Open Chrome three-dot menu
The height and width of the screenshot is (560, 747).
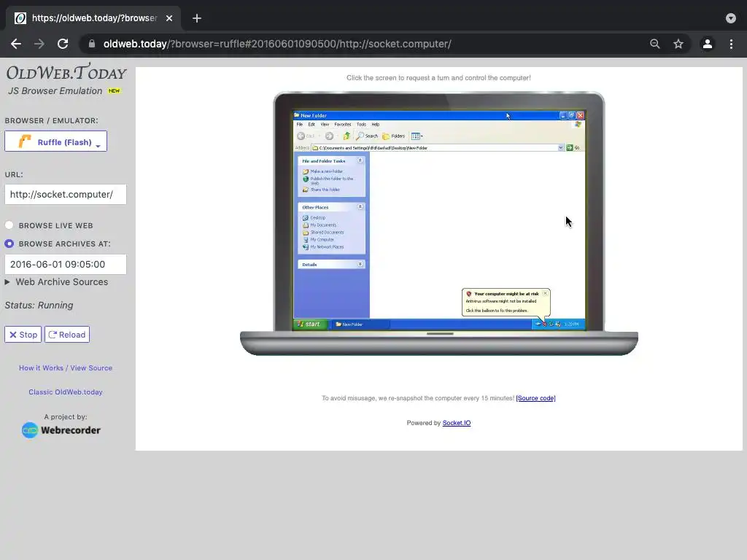point(731,44)
